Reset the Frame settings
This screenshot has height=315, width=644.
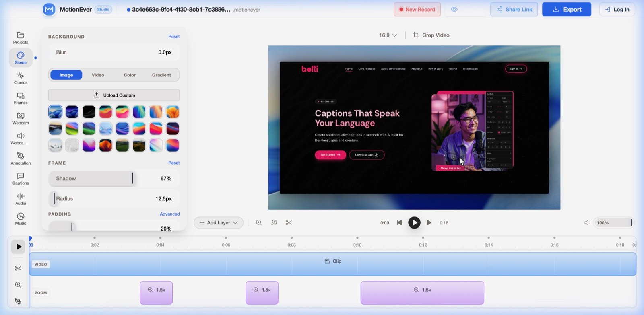pyautogui.click(x=174, y=163)
